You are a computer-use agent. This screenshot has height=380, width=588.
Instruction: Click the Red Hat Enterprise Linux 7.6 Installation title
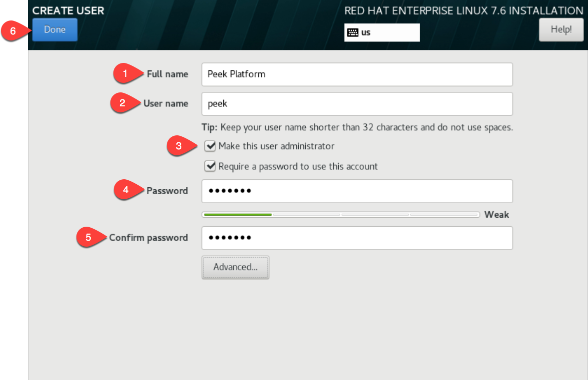pyautogui.click(x=464, y=10)
